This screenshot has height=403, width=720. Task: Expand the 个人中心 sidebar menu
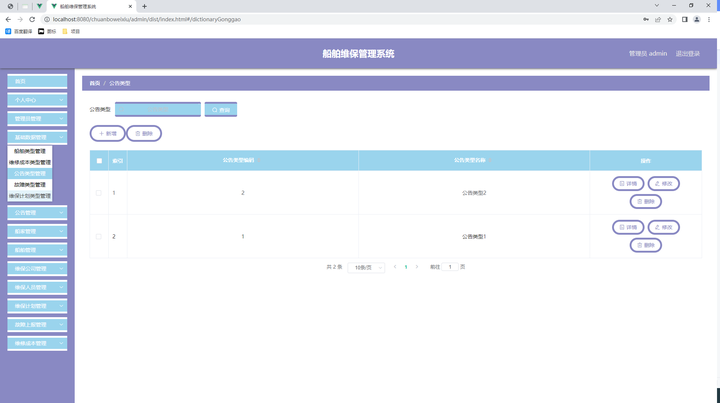(x=37, y=100)
